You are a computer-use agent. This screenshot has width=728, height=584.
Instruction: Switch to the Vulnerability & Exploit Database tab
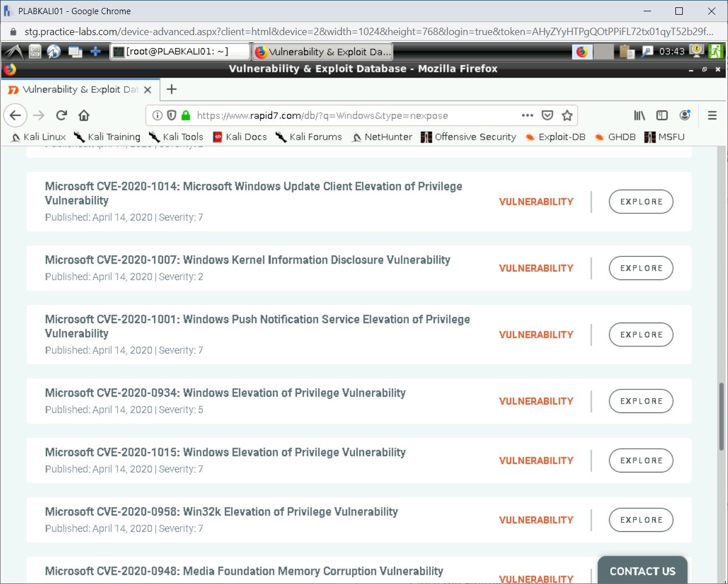point(79,89)
